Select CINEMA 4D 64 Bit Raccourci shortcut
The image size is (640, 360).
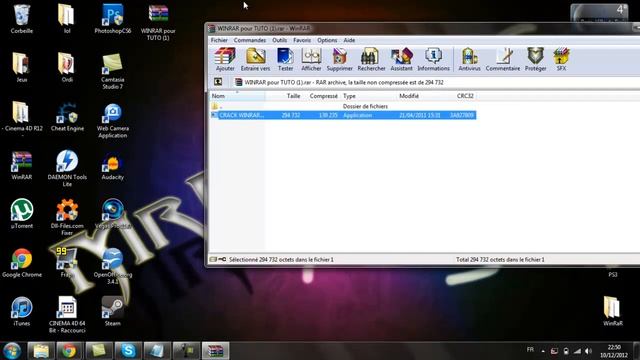[67, 315]
